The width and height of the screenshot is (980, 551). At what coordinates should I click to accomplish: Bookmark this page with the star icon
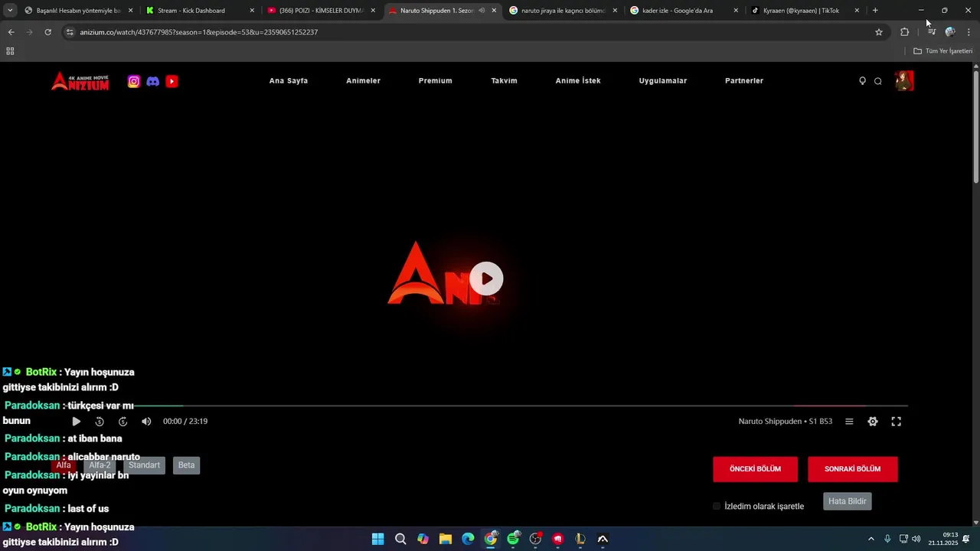(879, 32)
